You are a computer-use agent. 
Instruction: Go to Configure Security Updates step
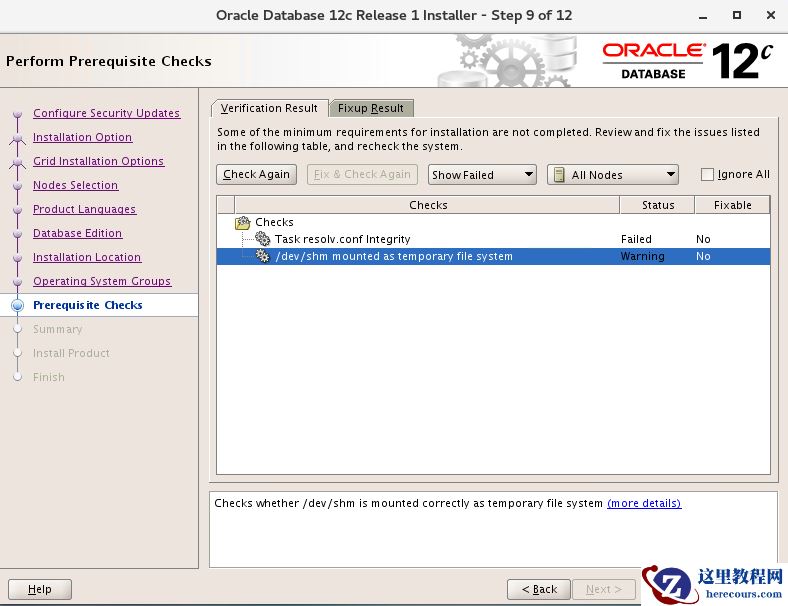click(x=107, y=113)
